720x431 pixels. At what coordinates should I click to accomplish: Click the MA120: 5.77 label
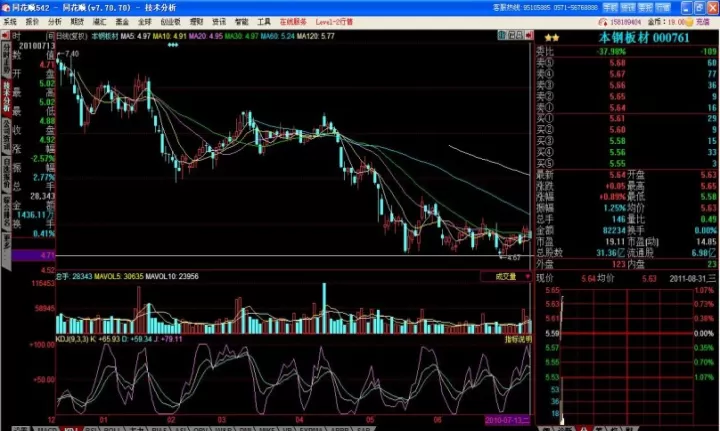(x=315, y=36)
